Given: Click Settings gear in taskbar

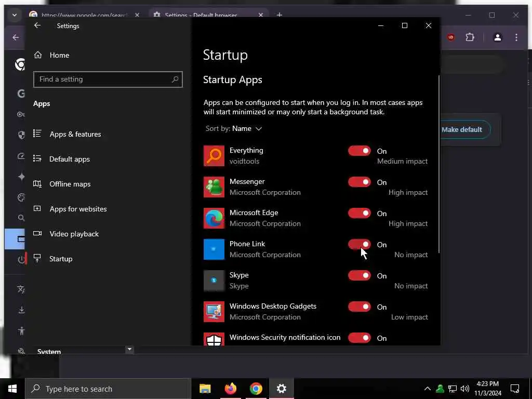Looking at the screenshot, I should pyautogui.click(x=281, y=389).
